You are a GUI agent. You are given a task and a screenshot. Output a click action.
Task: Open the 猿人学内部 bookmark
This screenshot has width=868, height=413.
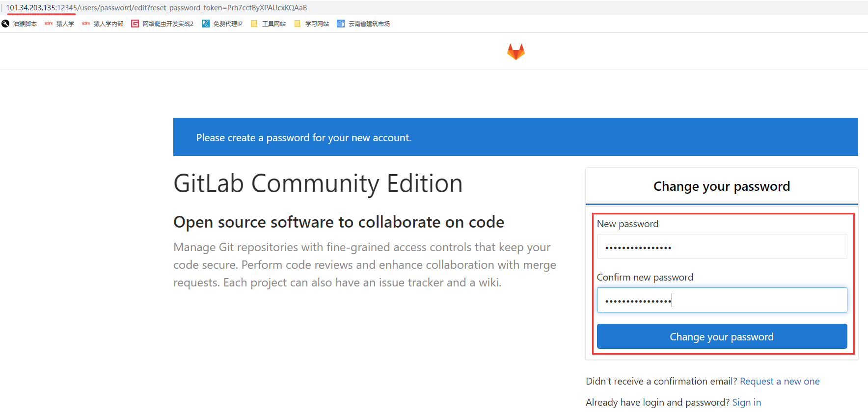(x=103, y=24)
